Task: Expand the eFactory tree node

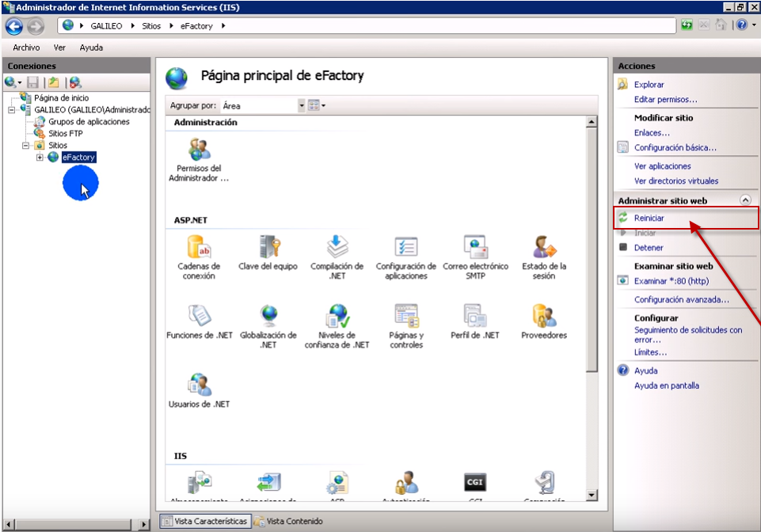Action: click(40, 158)
